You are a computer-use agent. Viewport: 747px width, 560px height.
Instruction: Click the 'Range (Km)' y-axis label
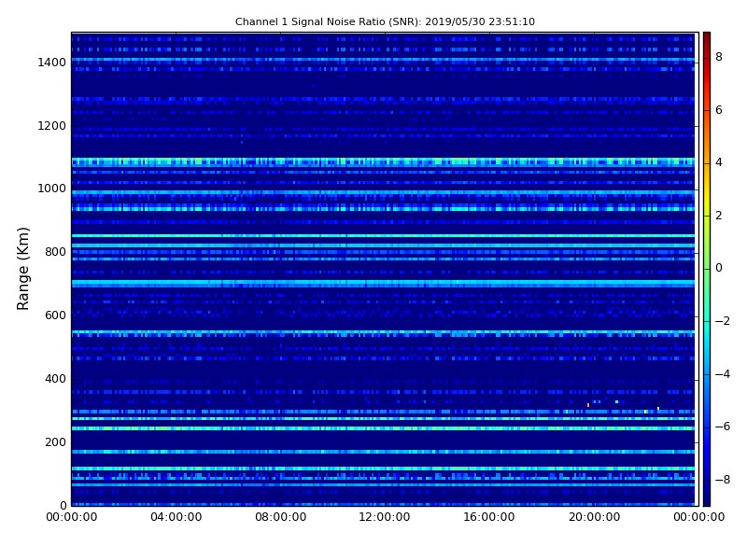pyautogui.click(x=22, y=269)
